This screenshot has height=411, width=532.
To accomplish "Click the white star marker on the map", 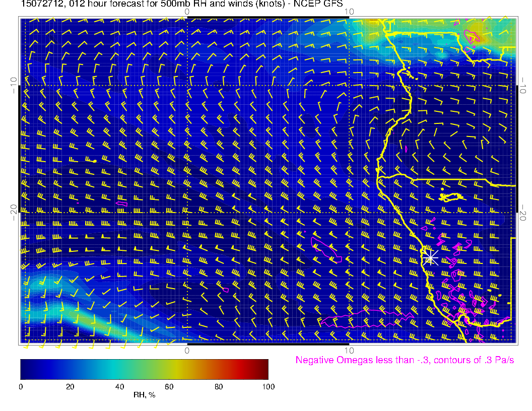I will point(431,257).
